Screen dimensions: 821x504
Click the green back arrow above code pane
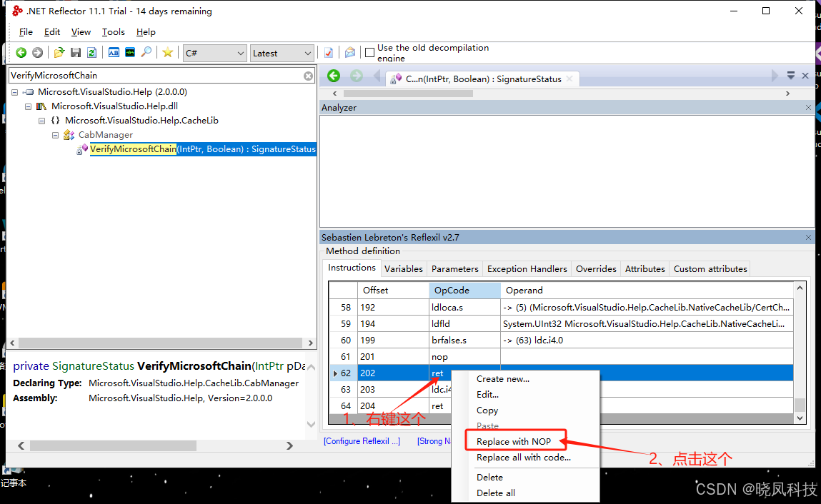tap(334, 76)
